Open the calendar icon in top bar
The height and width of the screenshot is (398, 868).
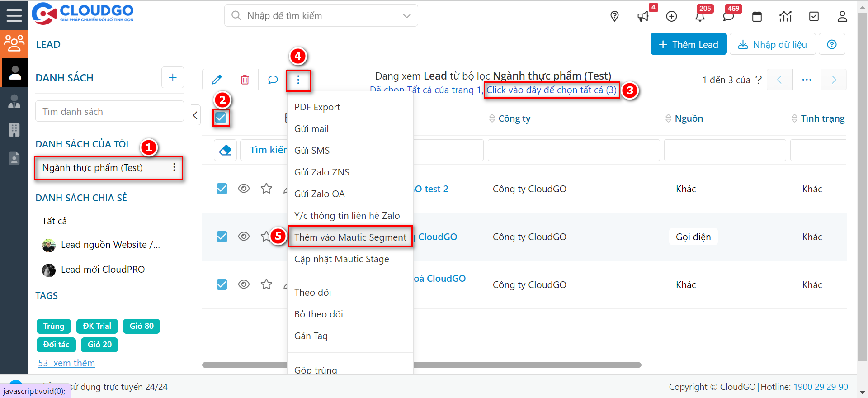click(757, 17)
